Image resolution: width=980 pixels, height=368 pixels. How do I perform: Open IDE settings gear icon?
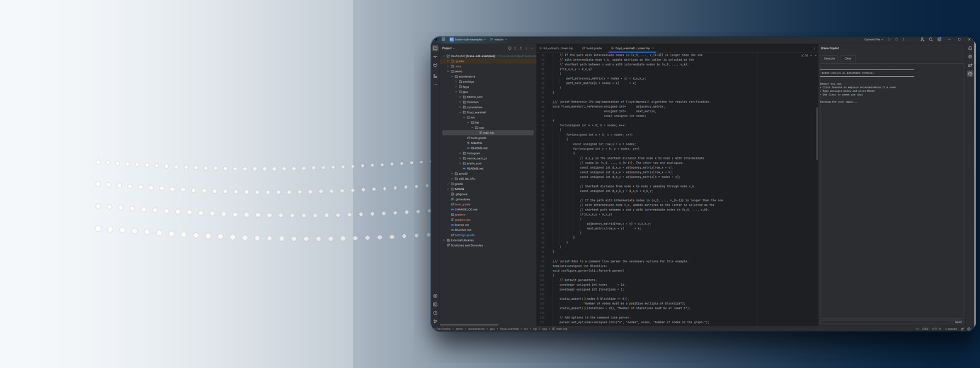940,39
